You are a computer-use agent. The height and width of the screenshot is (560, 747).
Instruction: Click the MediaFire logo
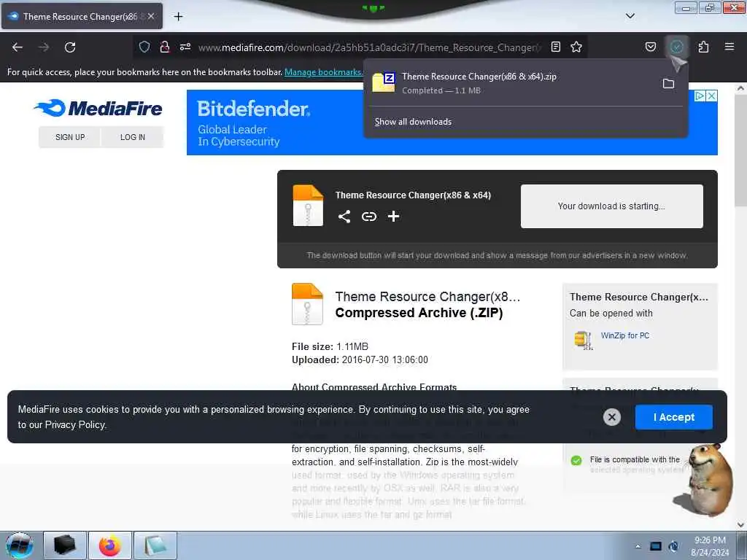(x=98, y=108)
